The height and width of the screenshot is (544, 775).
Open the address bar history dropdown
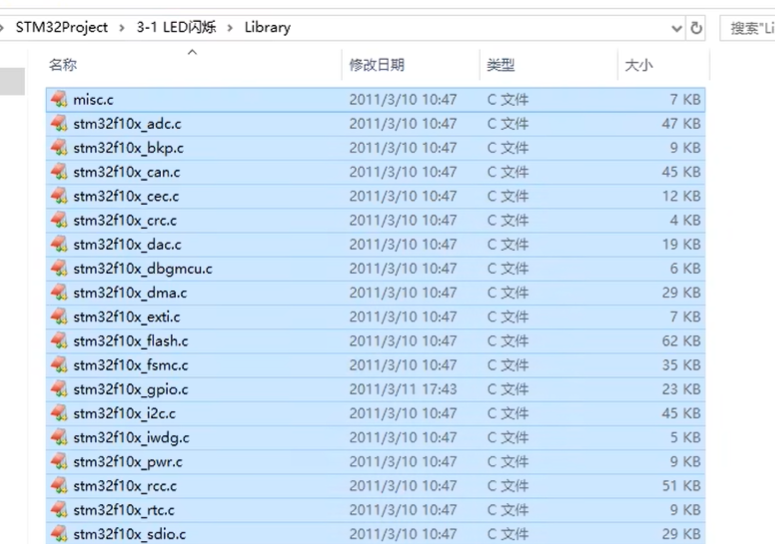[677, 29]
